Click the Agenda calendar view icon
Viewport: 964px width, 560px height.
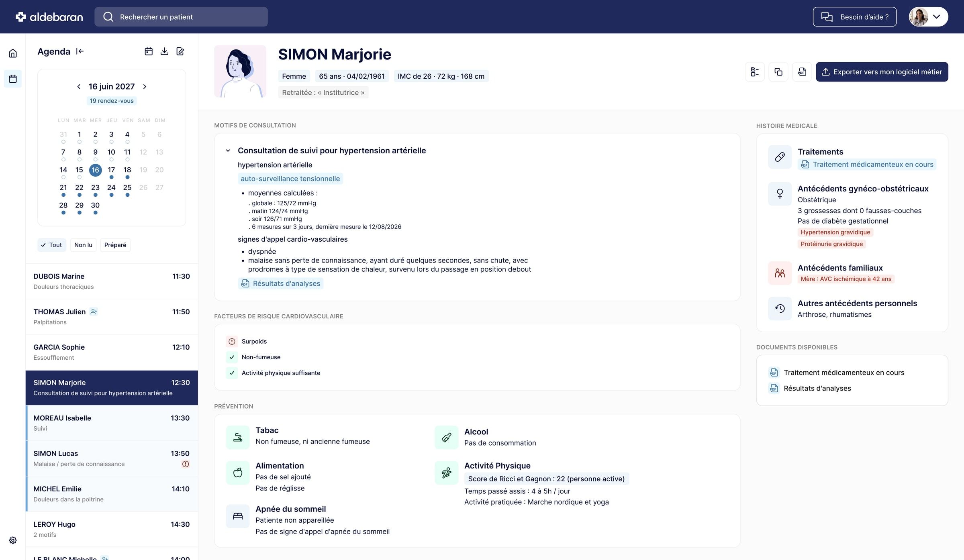[x=149, y=51]
